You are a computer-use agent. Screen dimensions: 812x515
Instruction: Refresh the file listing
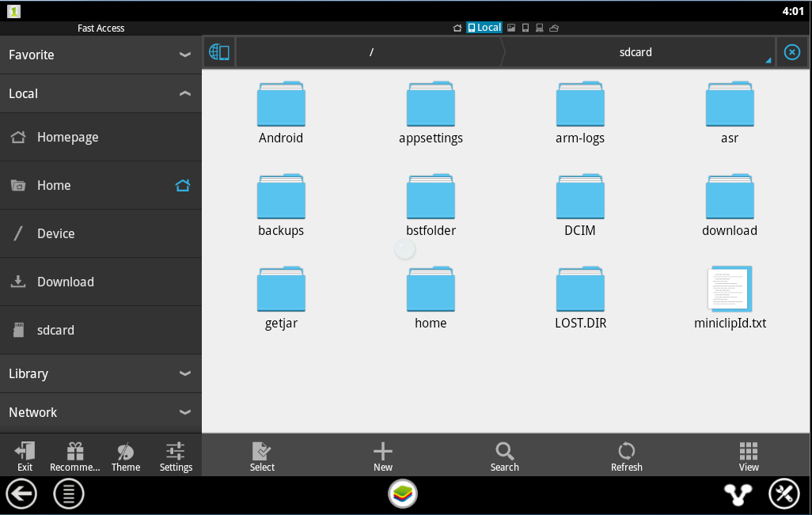pos(626,456)
